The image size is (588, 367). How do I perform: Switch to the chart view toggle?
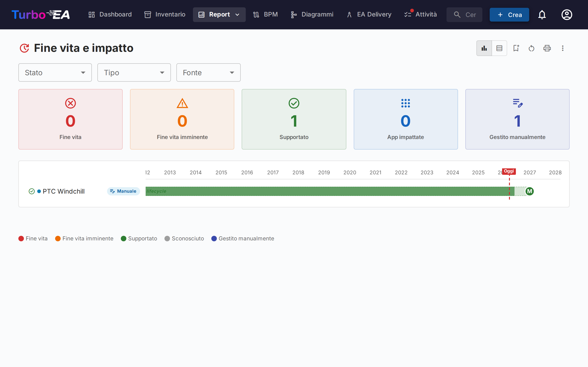484,48
